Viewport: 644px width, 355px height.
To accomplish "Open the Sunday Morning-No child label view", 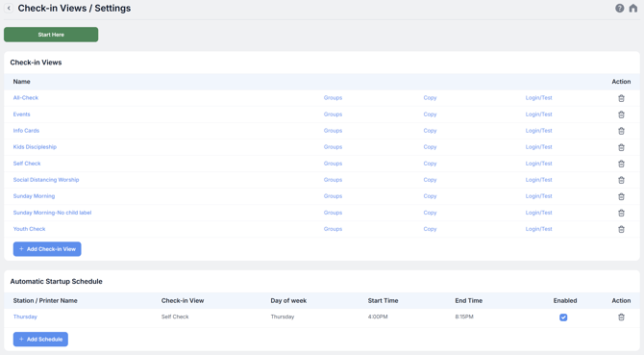I will (x=52, y=213).
